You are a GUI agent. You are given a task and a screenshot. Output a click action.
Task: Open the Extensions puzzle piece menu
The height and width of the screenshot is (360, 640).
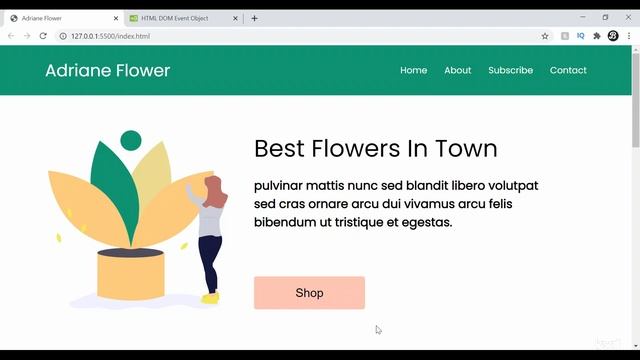597,36
